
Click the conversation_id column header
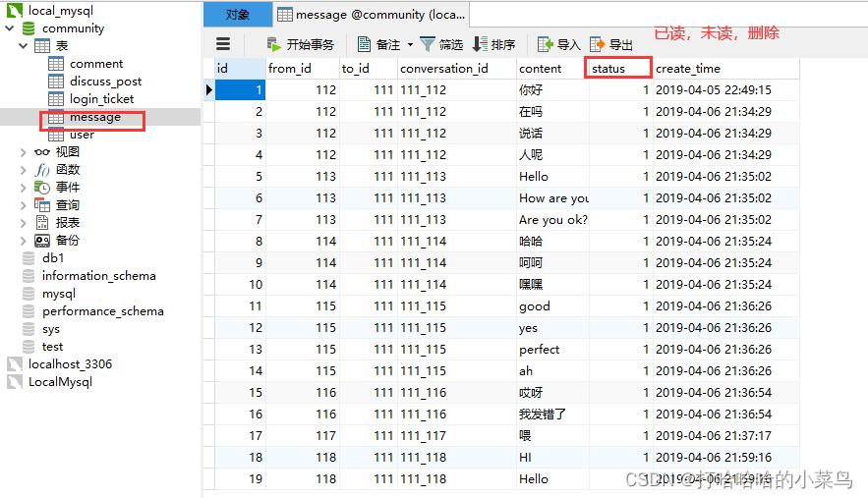point(457,68)
